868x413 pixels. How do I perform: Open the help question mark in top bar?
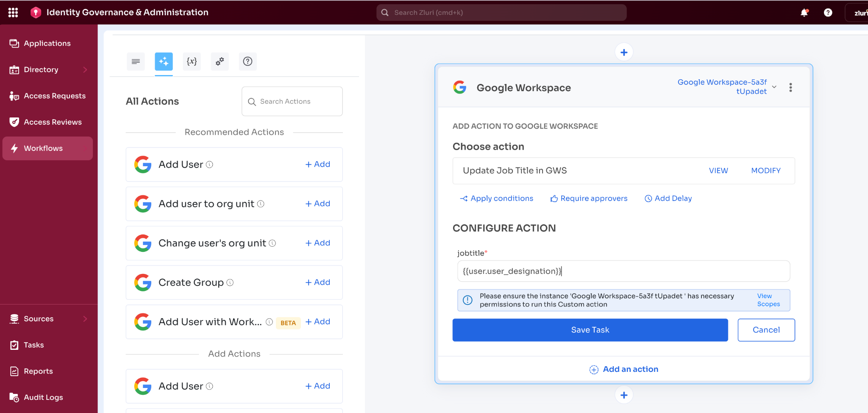(x=828, y=12)
